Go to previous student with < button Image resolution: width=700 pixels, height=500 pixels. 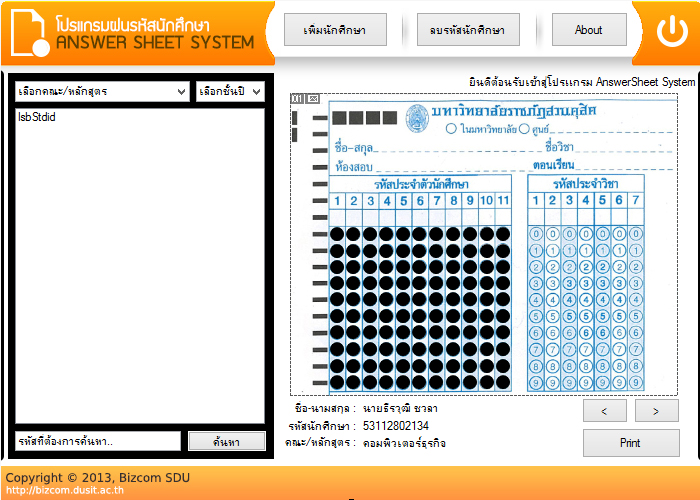[x=604, y=411]
